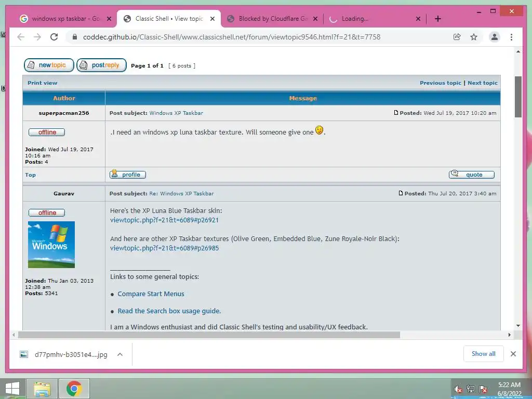Viewport: 532px width, 399px height.
Task: Click the Action Center flag tray icon
Action: click(x=483, y=389)
